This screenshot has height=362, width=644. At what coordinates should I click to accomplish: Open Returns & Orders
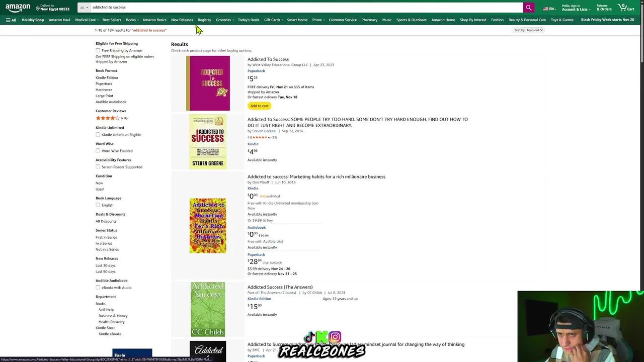coord(604,8)
